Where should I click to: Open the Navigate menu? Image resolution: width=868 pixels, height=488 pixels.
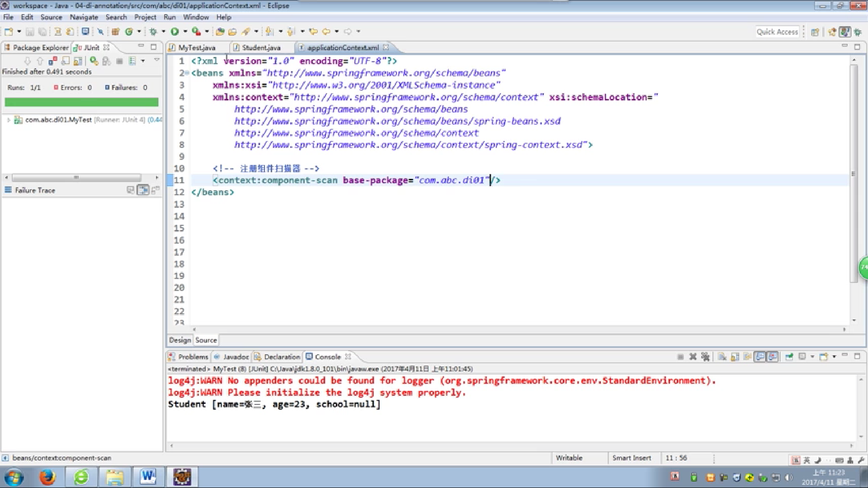click(x=84, y=17)
